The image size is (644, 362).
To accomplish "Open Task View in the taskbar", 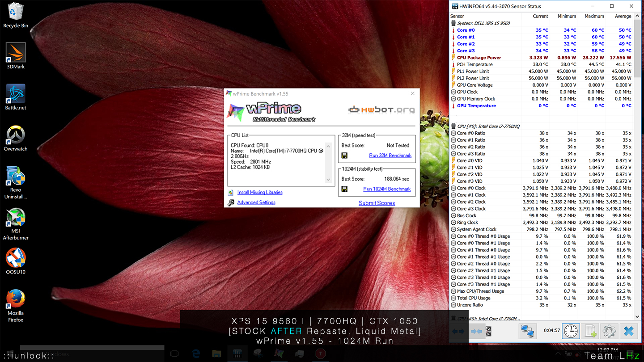I will point(174,354).
